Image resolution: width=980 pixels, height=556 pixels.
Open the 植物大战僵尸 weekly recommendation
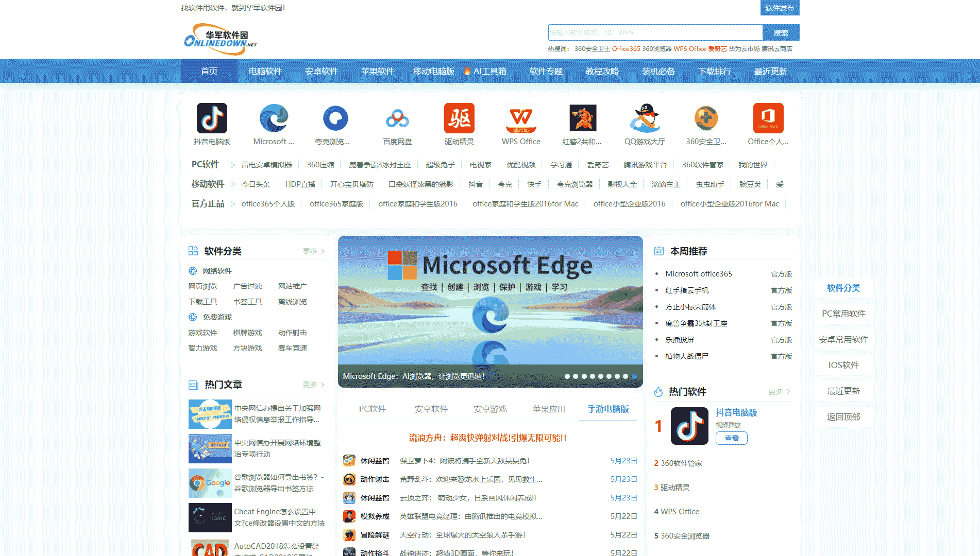[x=687, y=356]
